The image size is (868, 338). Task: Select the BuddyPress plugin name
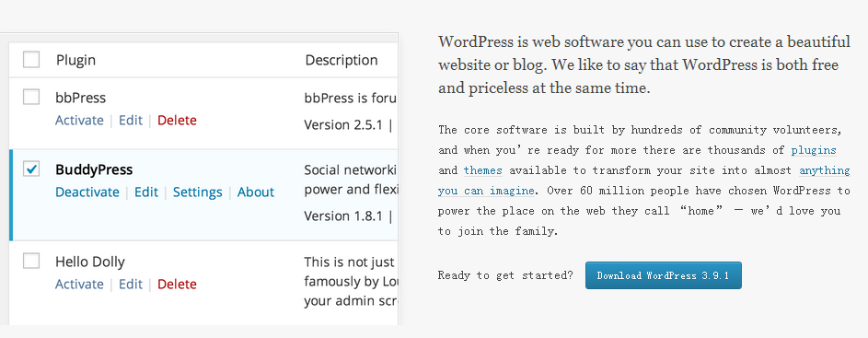coord(94,169)
